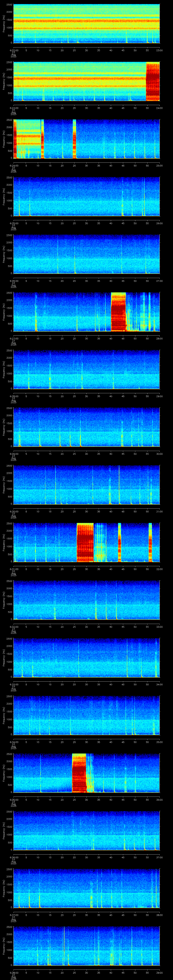Click the 31:00 end time label
Image resolution: width=173 pixels, height=980 pixels.
coord(159,511)
